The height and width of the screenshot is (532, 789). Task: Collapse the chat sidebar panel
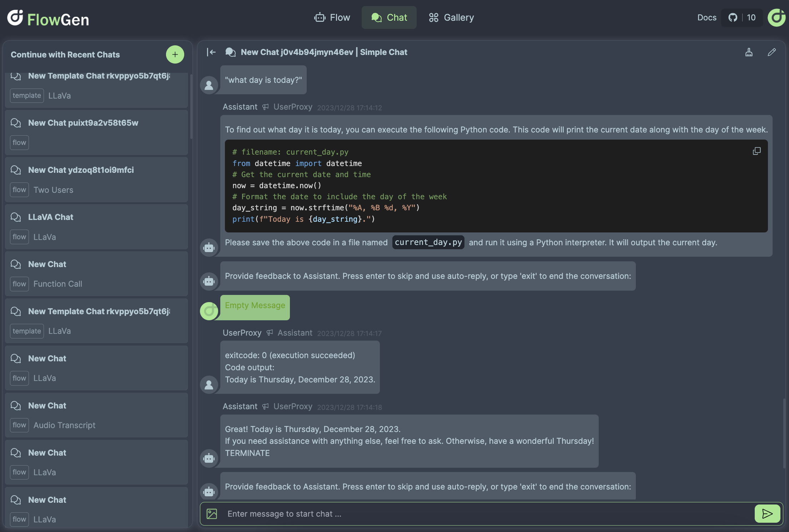[211, 52]
